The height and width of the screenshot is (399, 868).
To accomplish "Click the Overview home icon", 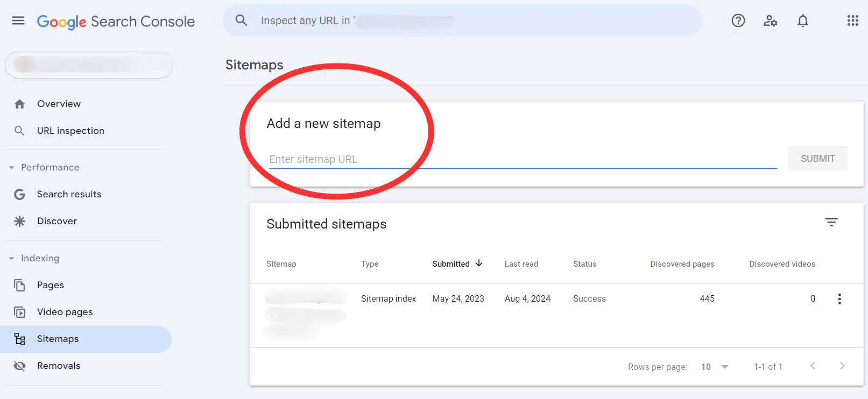I will coord(19,104).
